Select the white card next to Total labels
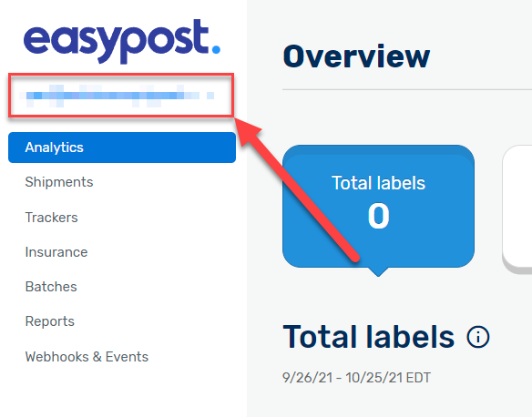This screenshot has width=532, height=417. (x=517, y=208)
